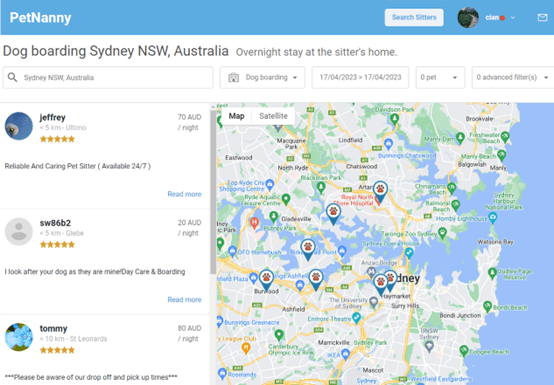
Task: Click the date range field 17/04/2023
Action: pyautogui.click(x=360, y=77)
